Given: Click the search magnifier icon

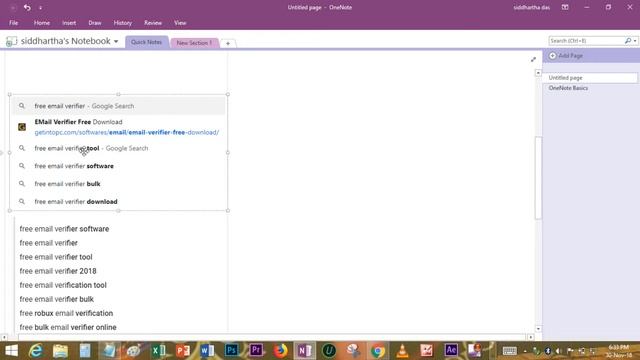Looking at the screenshot, I should coord(628,41).
